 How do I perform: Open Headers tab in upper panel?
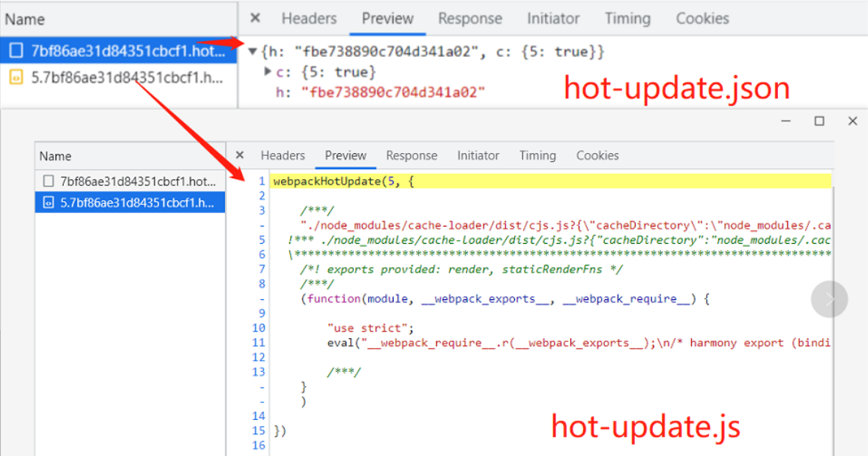[309, 18]
